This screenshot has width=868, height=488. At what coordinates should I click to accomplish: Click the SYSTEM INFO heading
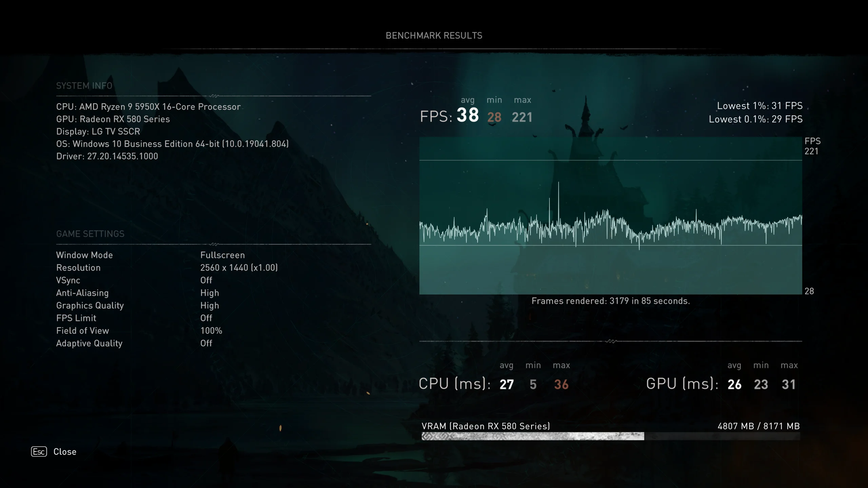point(84,86)
